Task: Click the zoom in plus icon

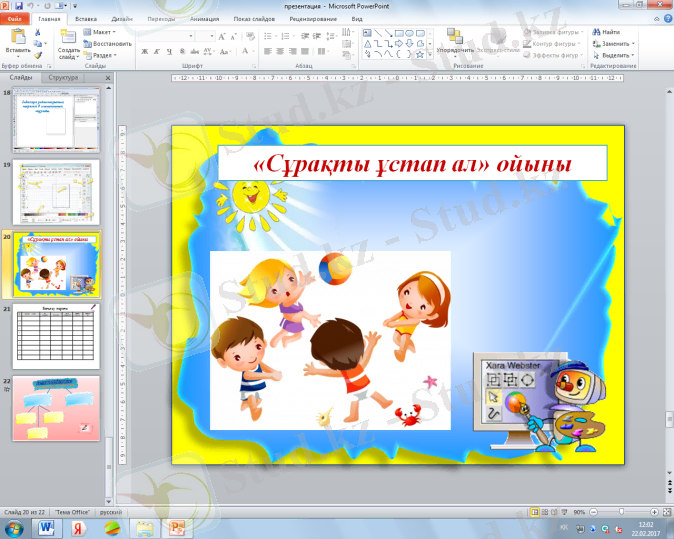Action: coord(652,511)
